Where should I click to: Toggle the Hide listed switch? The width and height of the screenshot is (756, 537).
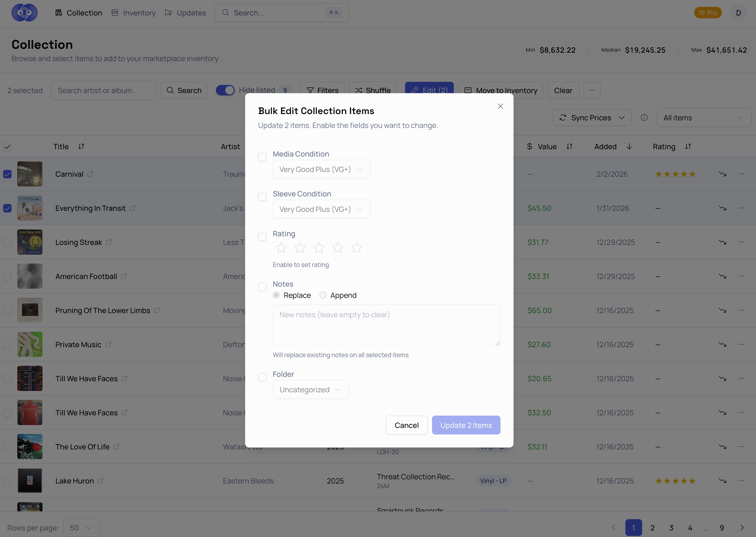tap(225, 90)
